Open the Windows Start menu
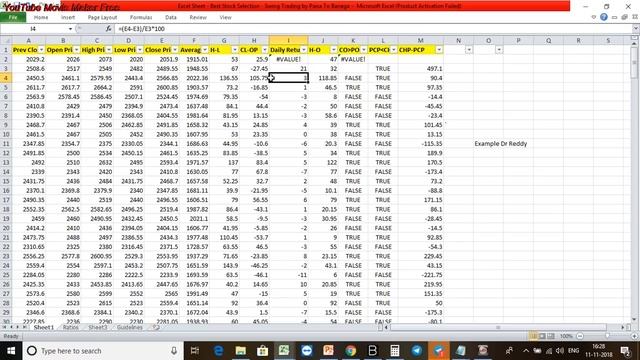 click(11, 351)
